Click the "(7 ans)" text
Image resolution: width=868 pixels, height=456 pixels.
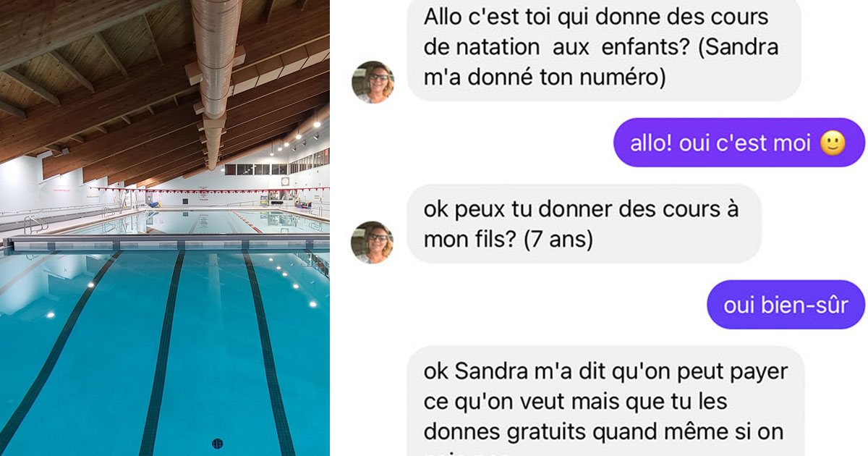tap(558, 239)
